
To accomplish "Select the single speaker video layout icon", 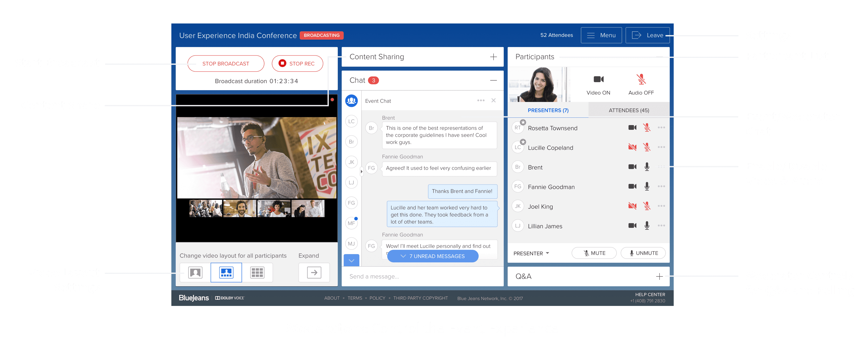I will click(195, 272).
